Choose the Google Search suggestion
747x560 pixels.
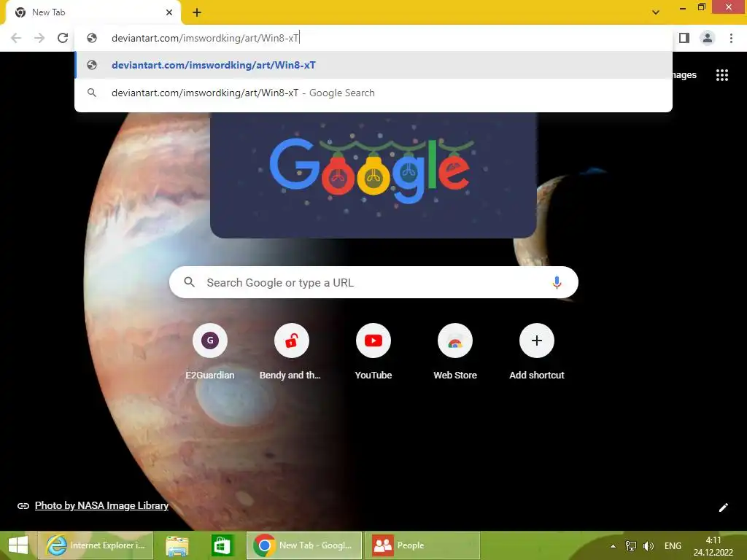(x=373, y=93)
